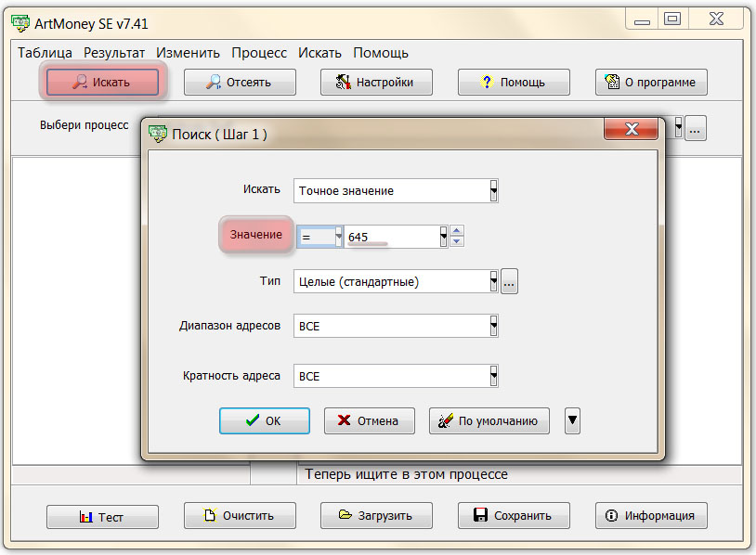Open the Результат menu

tap(114, 53)
